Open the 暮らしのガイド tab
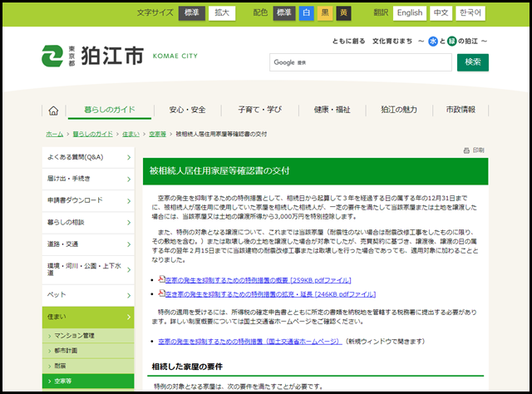 tap(110, 110)
